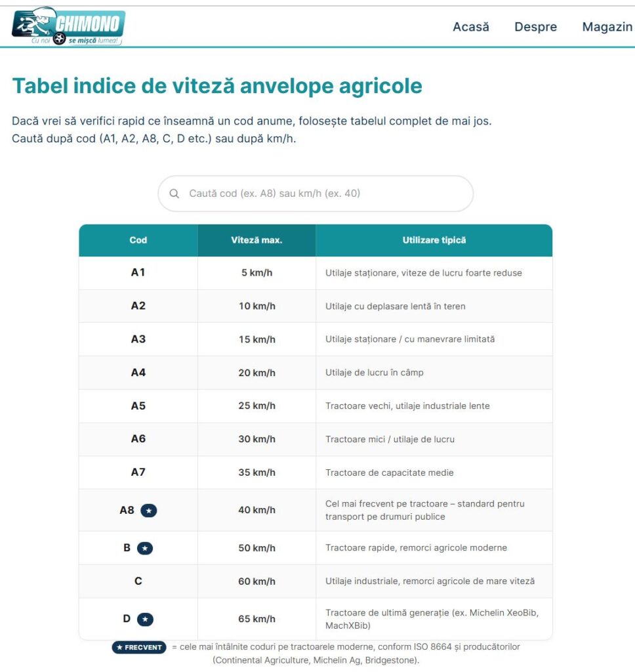Click 'Utilaje staționare, viteze de lucru foarte reduse'

point(423,273)
